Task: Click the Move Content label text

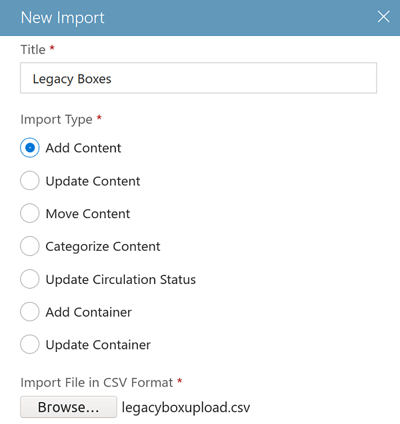Action: point(88,214)
